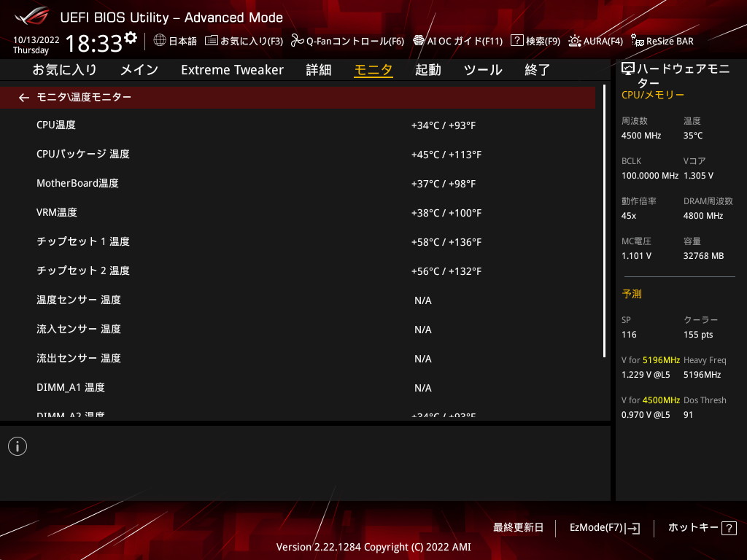Switch to the 詳細 tab
747x560 pixels.
319,70
